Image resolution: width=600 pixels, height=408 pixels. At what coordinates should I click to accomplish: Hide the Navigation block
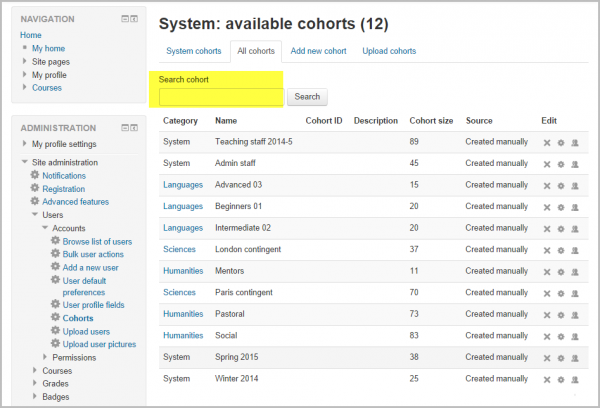click(x=124, y=19)
